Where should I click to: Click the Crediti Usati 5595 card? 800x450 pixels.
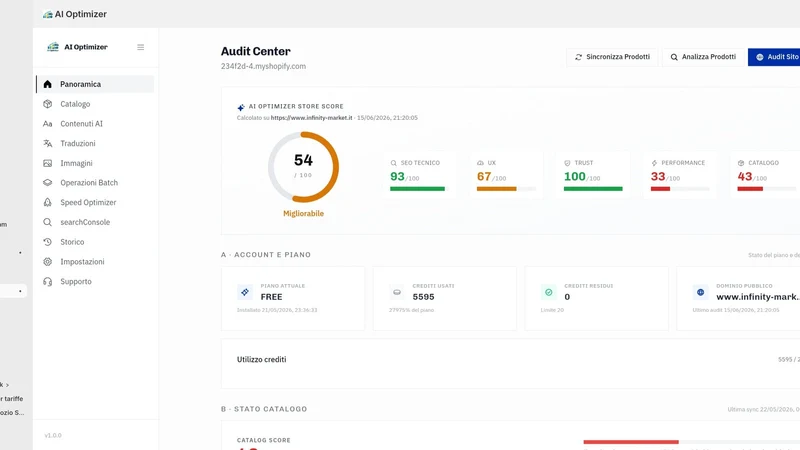coord(444,298)
